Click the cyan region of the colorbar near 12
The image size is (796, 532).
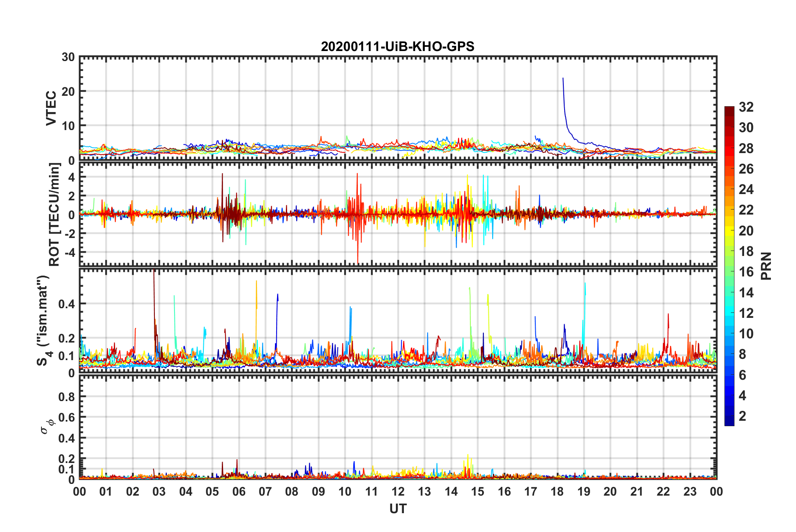click(729, 313)
